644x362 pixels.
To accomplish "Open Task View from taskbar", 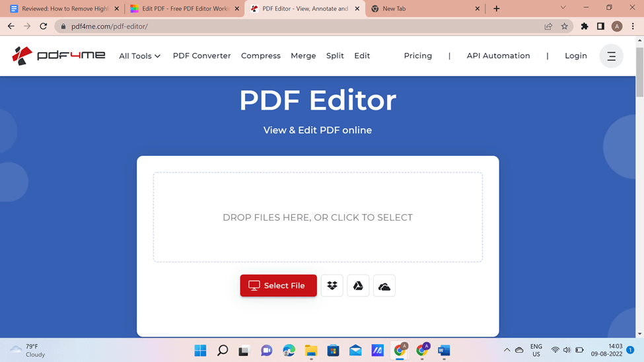I will 244,351.
